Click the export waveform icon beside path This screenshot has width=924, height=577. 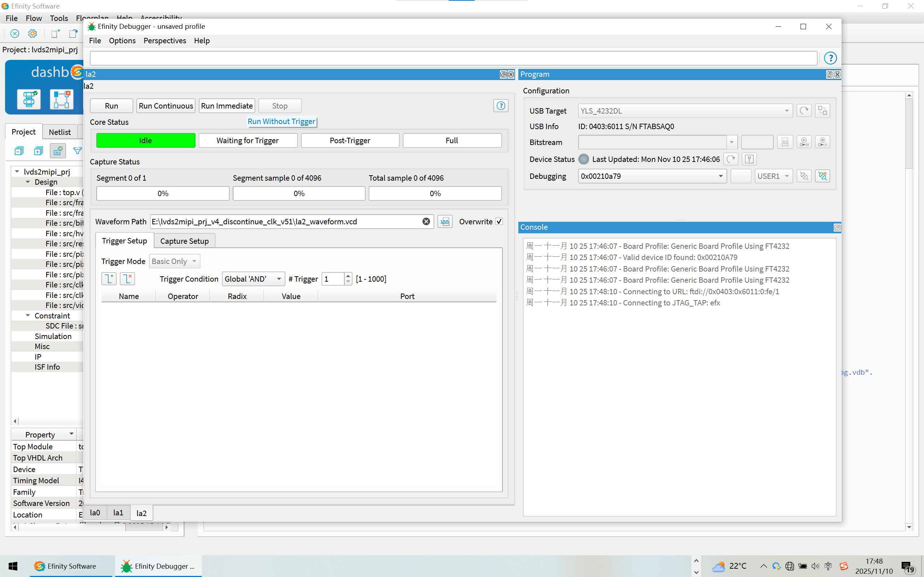(445, 222)
